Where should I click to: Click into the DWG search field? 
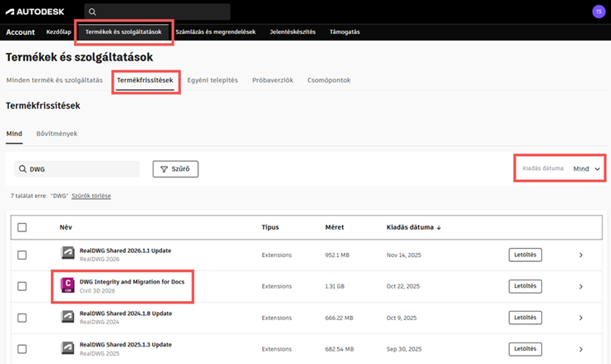coord(76,169)
